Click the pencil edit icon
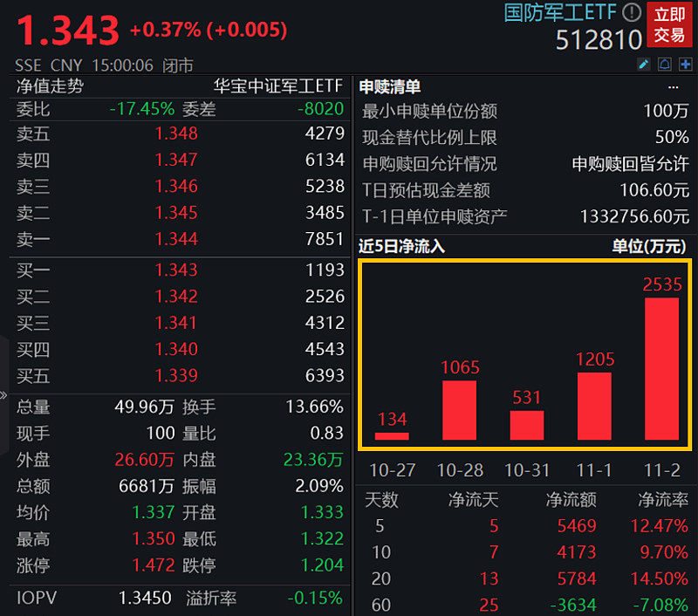Viewport: 698px width, 616px height. click(x=643, y=64)
